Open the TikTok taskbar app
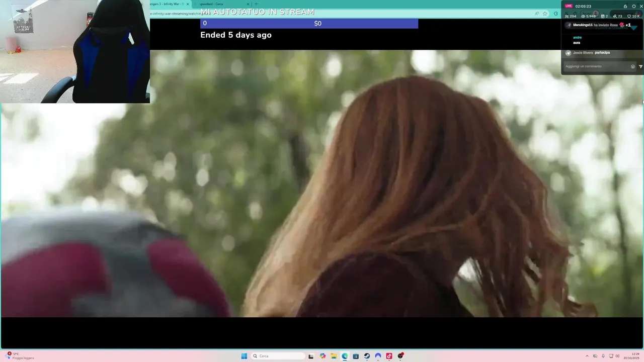This screenshot has width=644, height=362. 389,356
